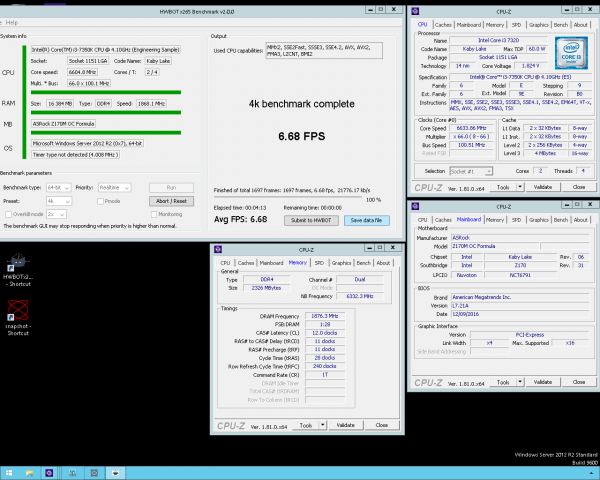Click the Run button
The width and height of the screenshot is (600, 480).
(171, 188)
